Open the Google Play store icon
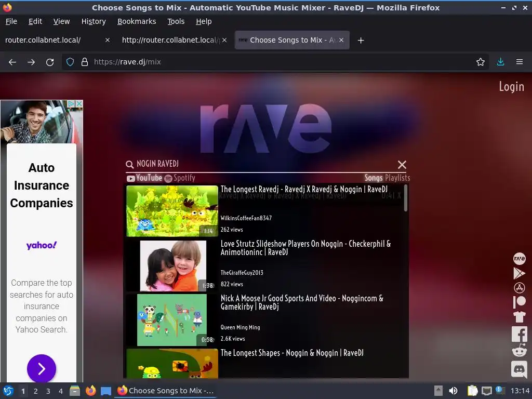The image size is (532, 399). coord(519,273)
